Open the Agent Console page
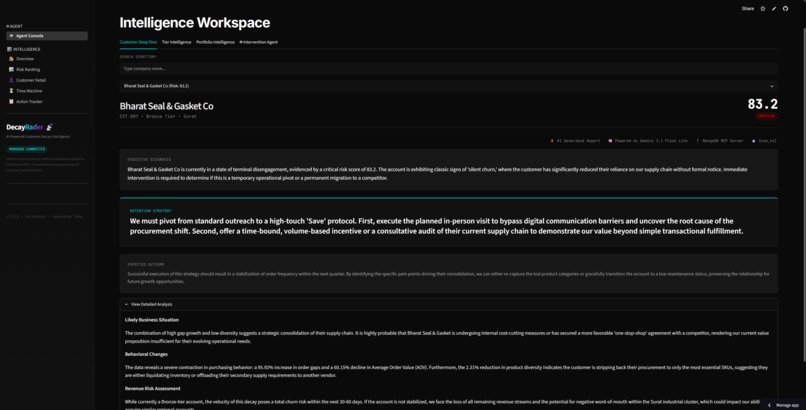This screenshot has width=806, height=410. pyautogui.click(x=47, y=36)
